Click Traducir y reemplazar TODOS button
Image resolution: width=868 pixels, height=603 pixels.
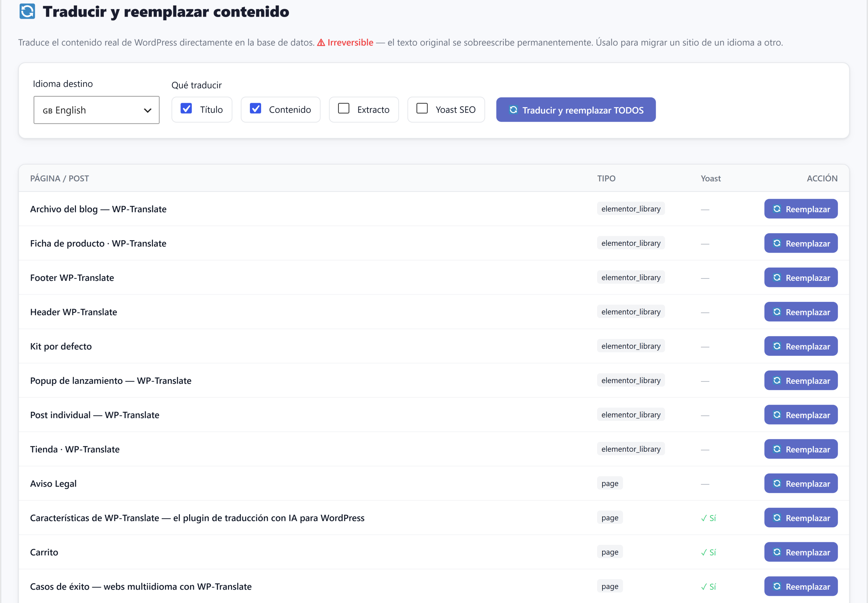(x=576, y=110)
